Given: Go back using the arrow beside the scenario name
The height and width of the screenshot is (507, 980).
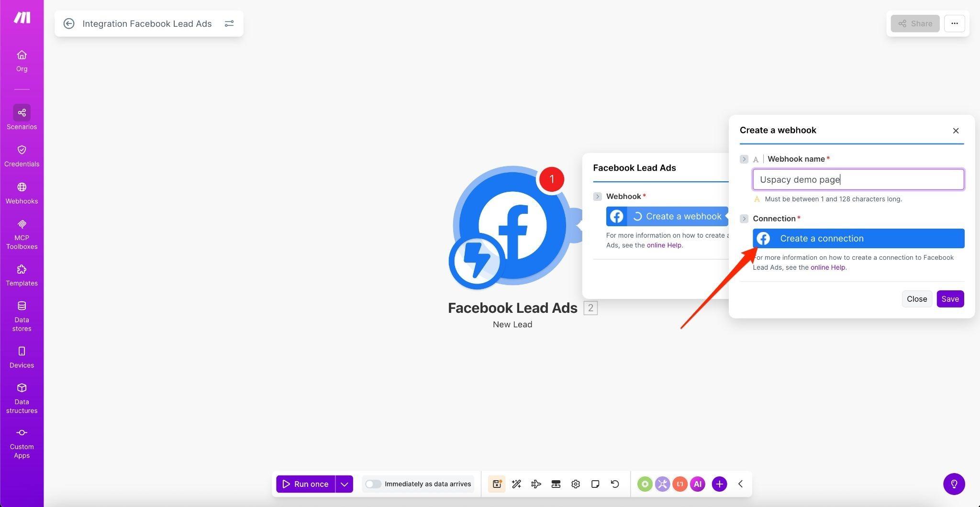Looking at the screenshot, I should pyautogui.click(x=69, y=23).
